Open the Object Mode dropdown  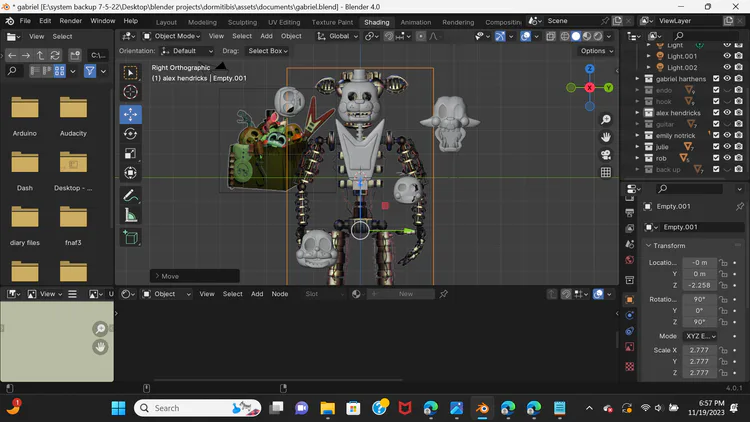click(x=171, y=36)
